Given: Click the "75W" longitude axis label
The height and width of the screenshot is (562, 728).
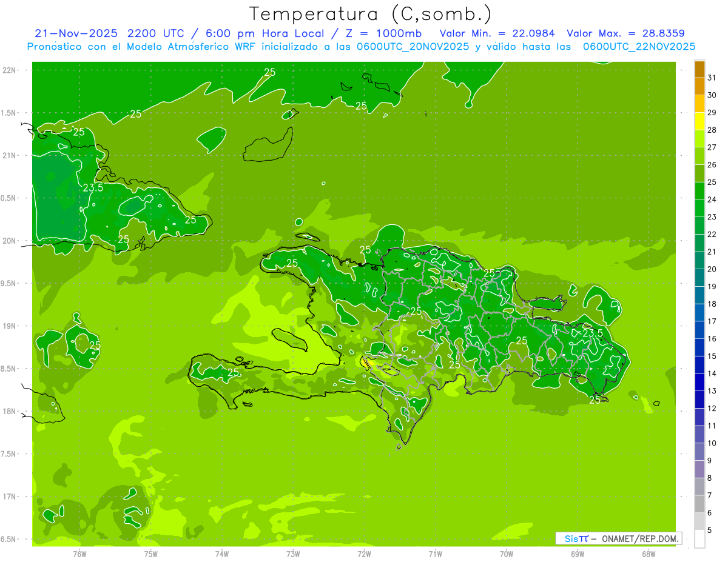Looking at the screenshot, I should coord(151,554).
